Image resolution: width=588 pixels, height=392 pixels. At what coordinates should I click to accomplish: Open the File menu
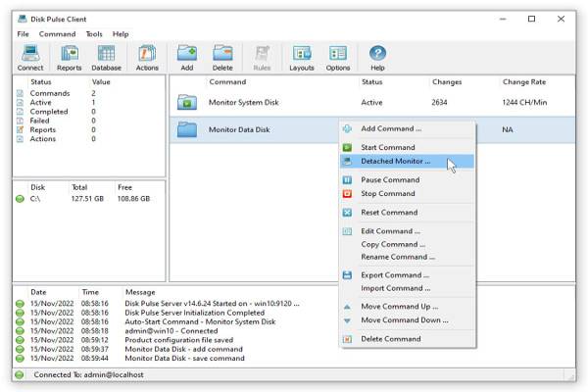(x=23, y=34)
